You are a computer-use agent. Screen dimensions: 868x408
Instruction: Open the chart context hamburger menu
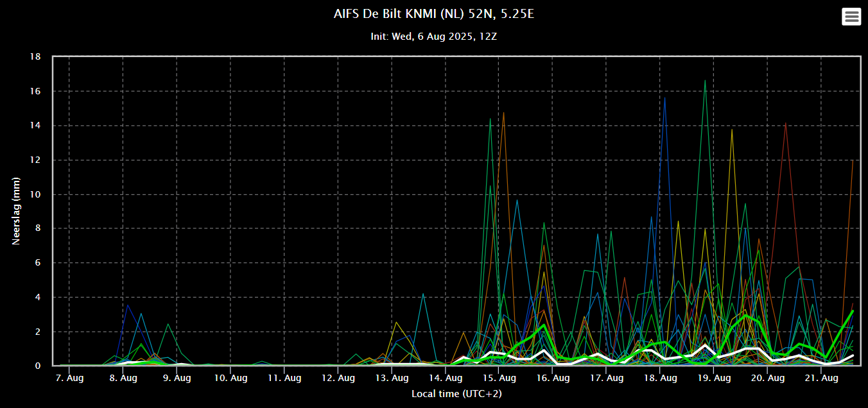[x=851, y=17]
